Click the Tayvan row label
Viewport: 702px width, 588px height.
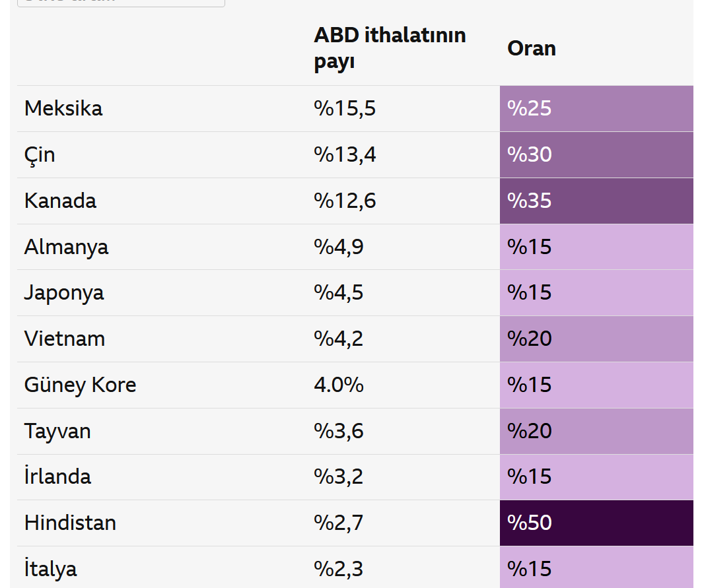coord(57,431)
